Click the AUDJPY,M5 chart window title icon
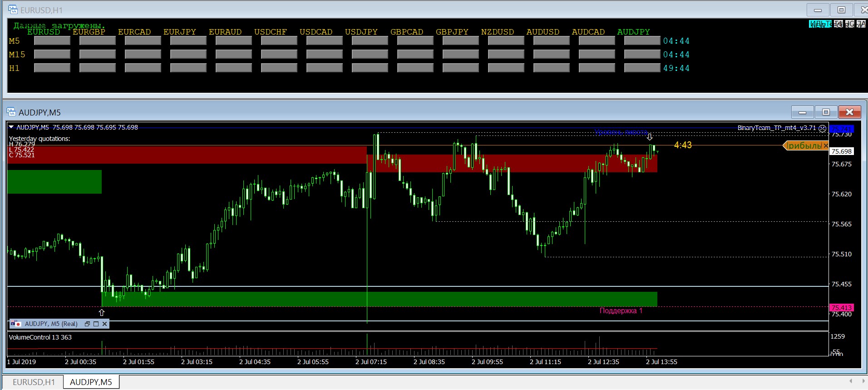The image size is (868, 390). [12, 112]
